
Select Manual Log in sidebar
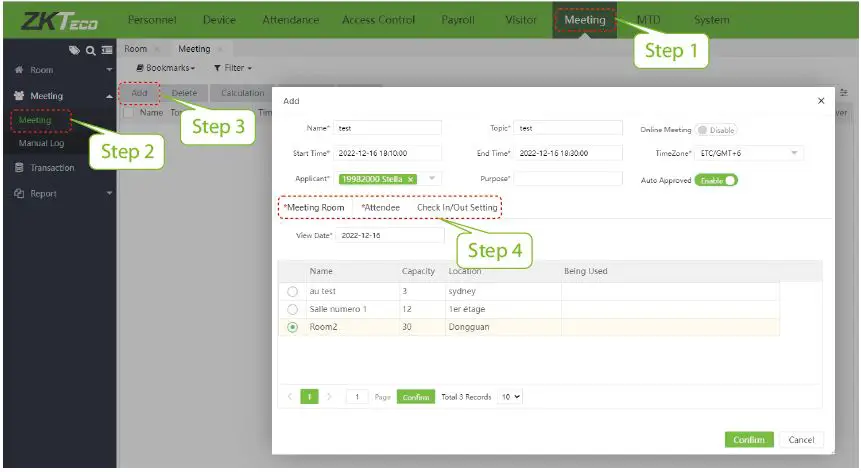pos(42,143)
